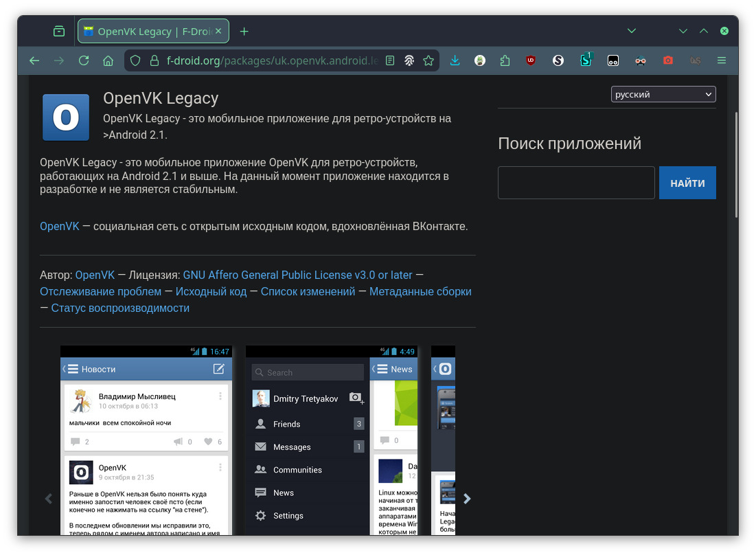Open Список изменений link
The width and height of the screenshot is (756, 555).
pyautogui.click(x=308, y=291)
